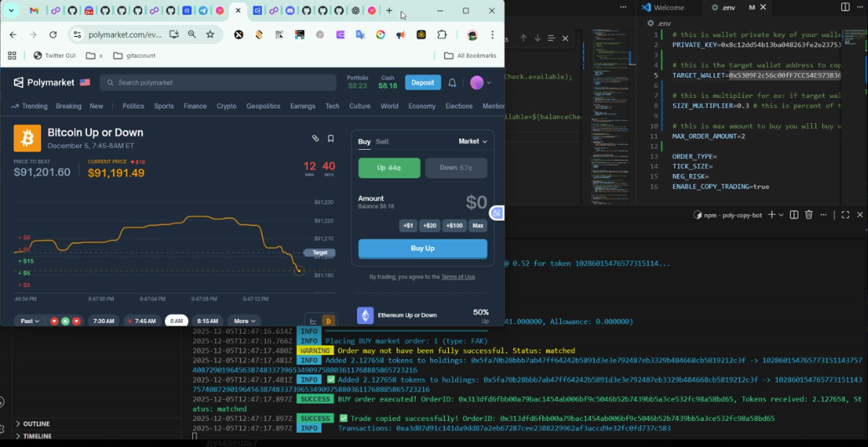Open site information icon in address bar
868x447 pixels.
pos(78,34)
